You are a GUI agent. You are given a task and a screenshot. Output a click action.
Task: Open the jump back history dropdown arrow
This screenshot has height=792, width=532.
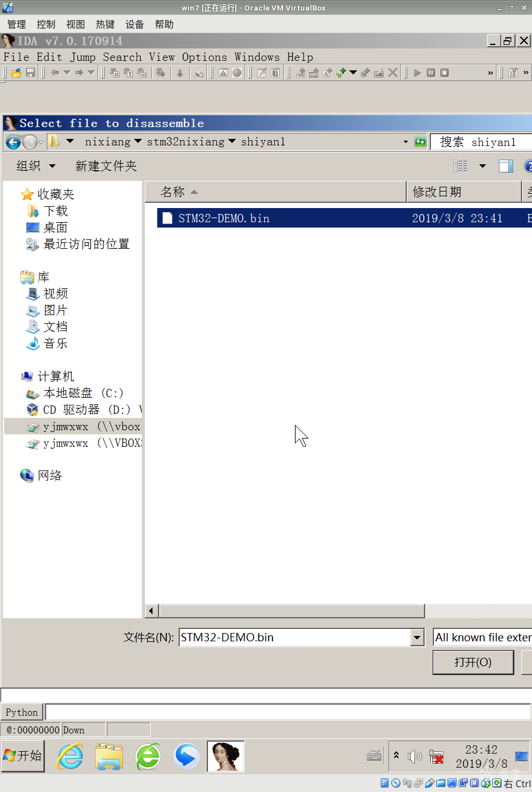click(x=67, y=73)
